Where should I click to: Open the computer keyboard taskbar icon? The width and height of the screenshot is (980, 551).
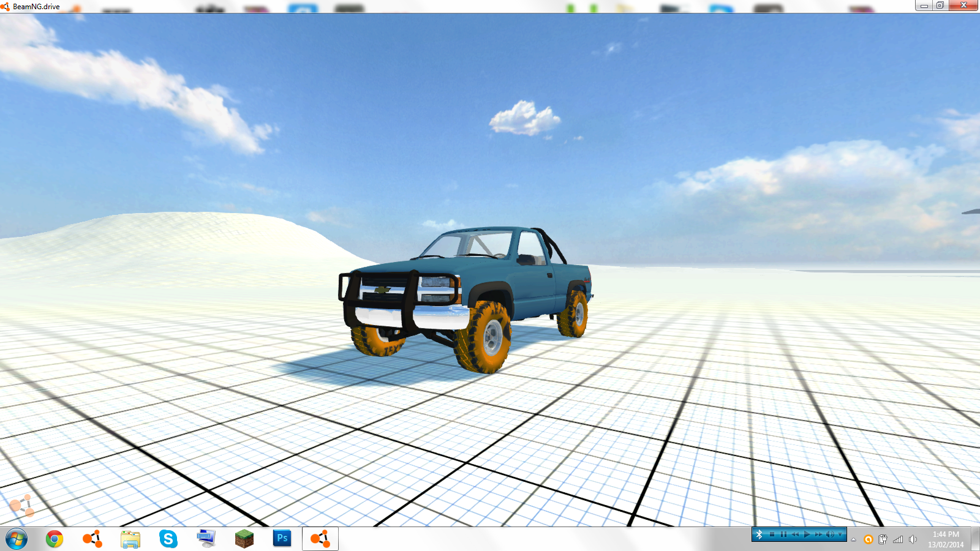(x=206, y=539)
